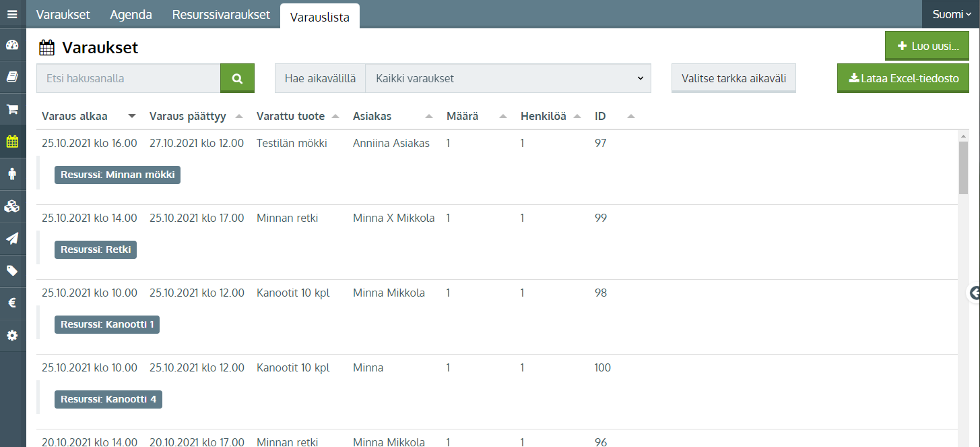
Task: Click the Varaukset page heading
Action: pos(100,47)
